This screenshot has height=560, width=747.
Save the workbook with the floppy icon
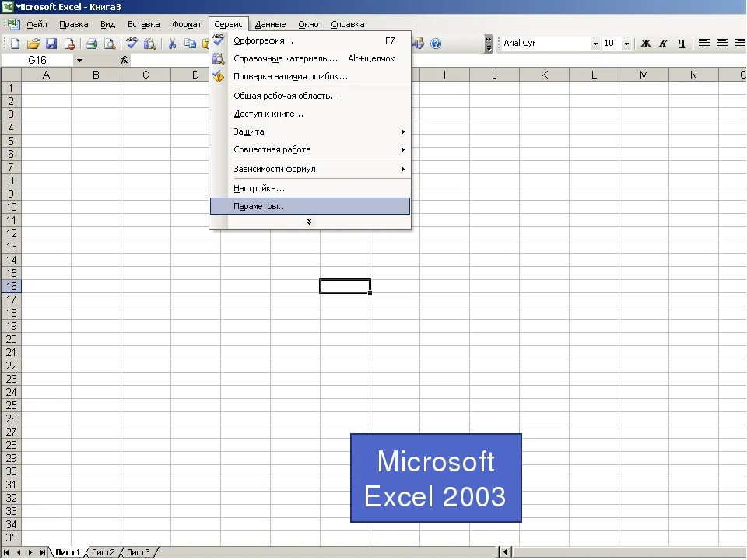point(51,44)
